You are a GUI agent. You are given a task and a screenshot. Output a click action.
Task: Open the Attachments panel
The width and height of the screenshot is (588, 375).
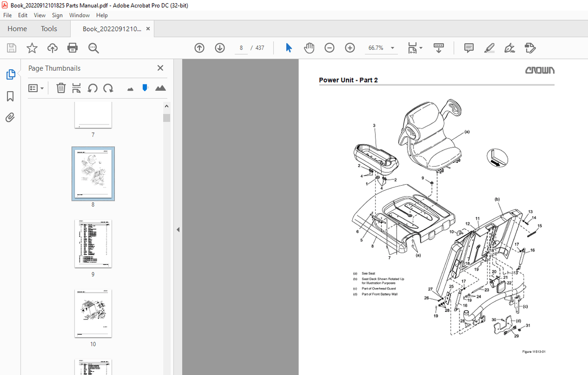[10, 117]
